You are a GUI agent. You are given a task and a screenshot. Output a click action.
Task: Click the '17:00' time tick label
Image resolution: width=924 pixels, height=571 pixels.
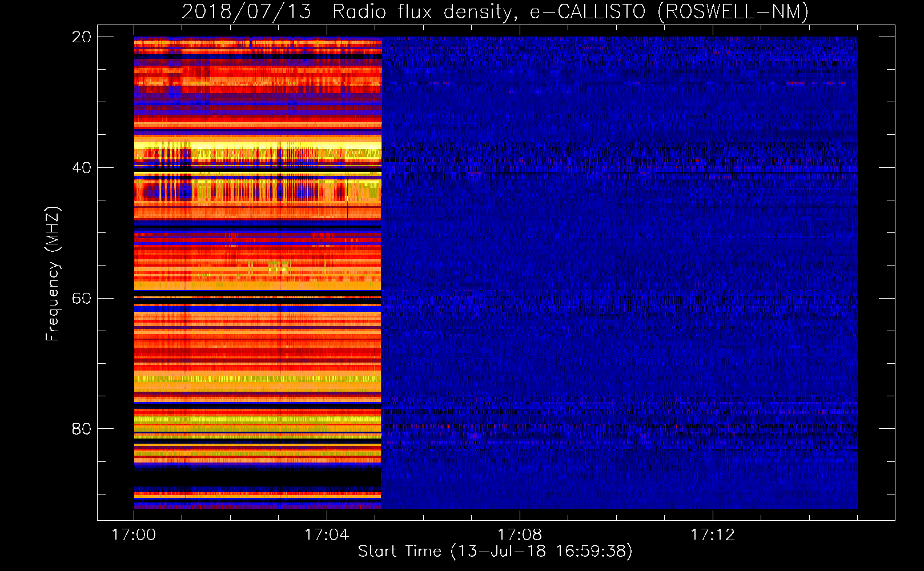point(134,534)
